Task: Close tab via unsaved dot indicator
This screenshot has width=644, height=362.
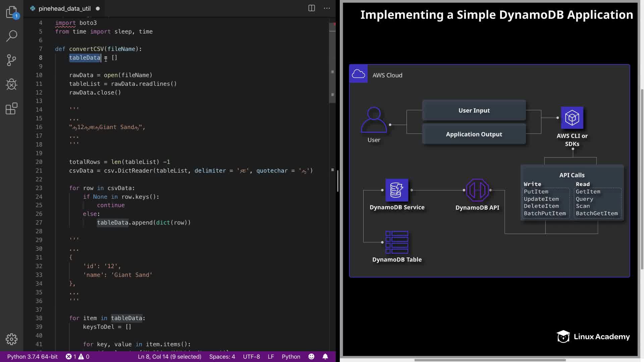Action: (98, 9)
